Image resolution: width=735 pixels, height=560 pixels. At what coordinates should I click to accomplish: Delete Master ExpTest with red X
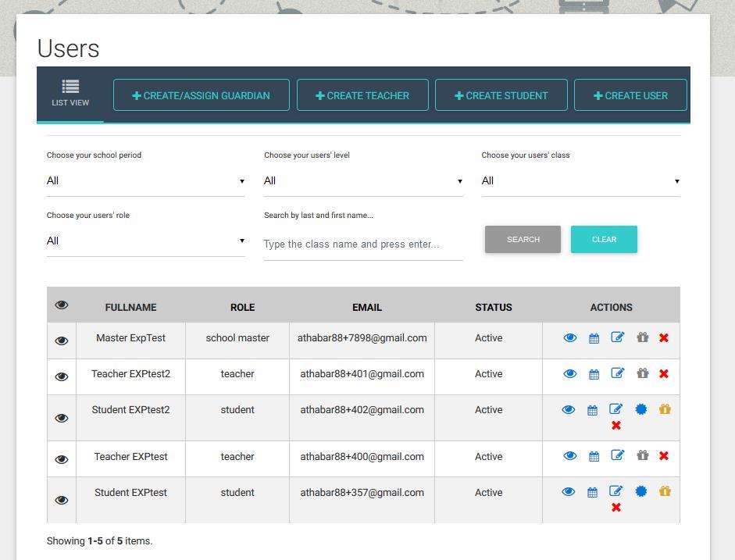[664, 338]
